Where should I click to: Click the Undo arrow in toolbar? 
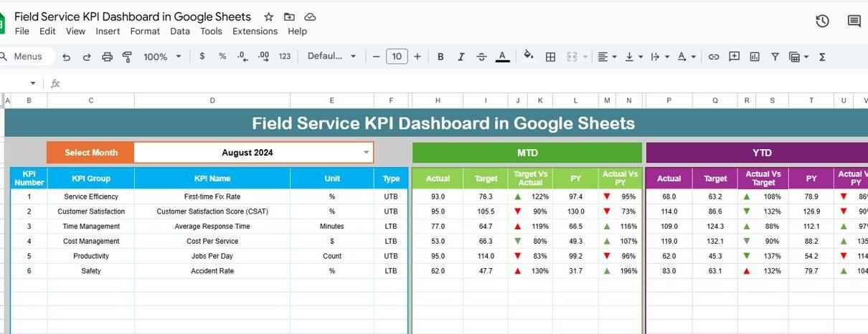click(x=67, y=57)
